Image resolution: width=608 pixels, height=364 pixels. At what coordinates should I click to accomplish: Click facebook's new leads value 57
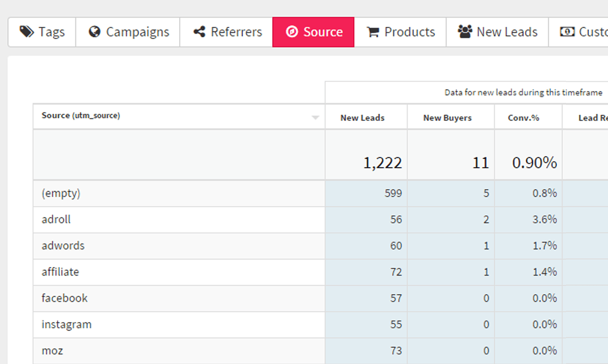pos(396,298)
